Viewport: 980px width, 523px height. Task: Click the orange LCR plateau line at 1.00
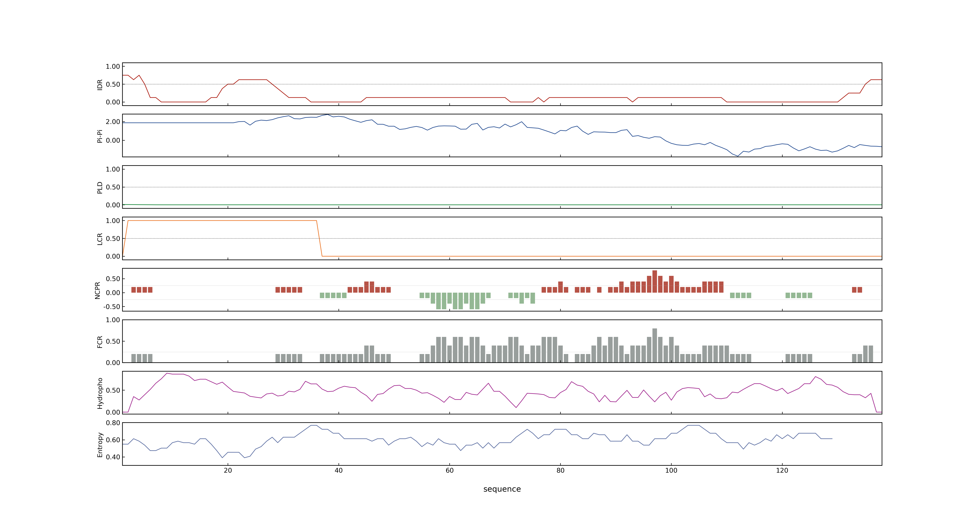222,221
